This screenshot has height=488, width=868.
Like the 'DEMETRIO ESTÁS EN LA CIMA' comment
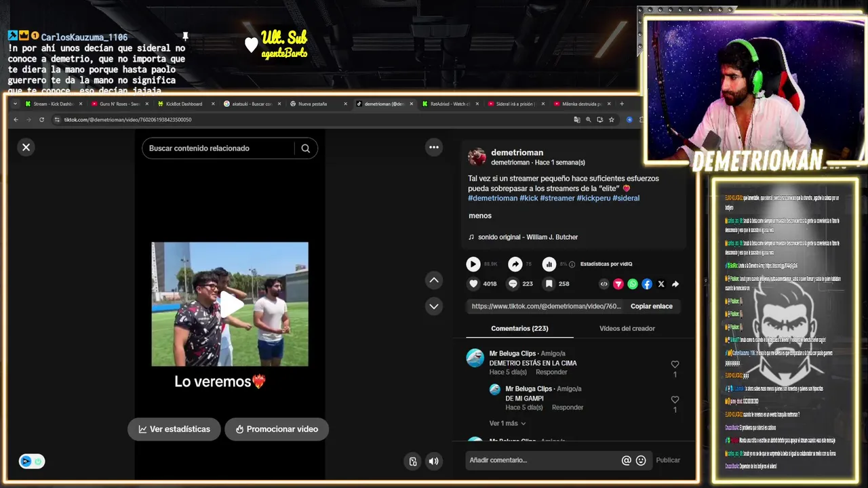click(675, 365)
